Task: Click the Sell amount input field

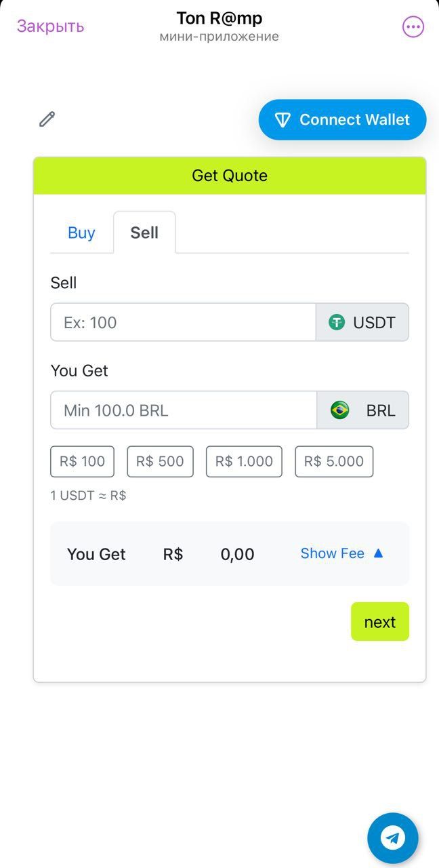Action: click(x=183, y=322)
